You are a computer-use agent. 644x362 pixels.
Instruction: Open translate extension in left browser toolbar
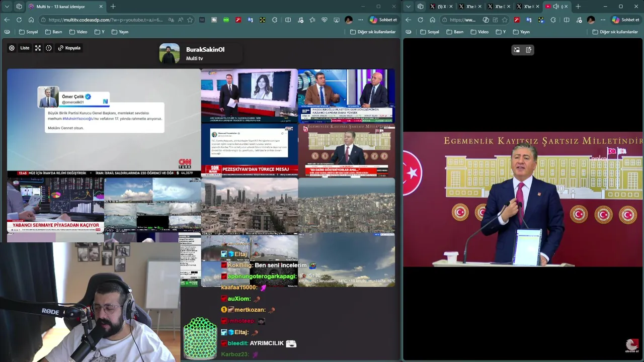coord(251,20)
